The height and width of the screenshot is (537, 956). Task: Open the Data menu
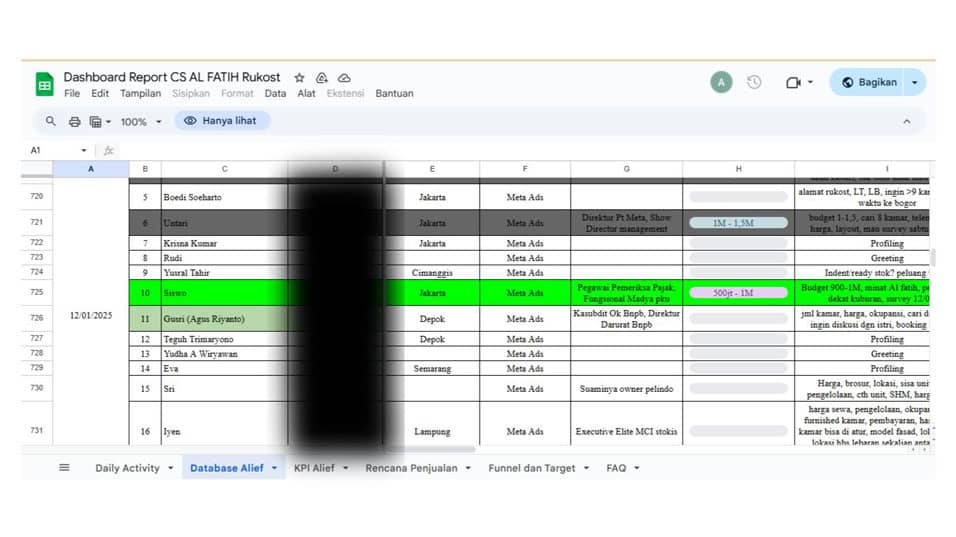[275, 93]
